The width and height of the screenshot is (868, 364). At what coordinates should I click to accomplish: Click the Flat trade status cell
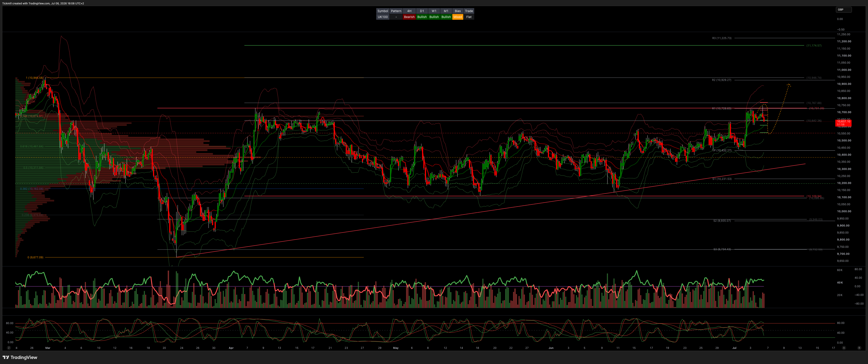pos(469,17)
